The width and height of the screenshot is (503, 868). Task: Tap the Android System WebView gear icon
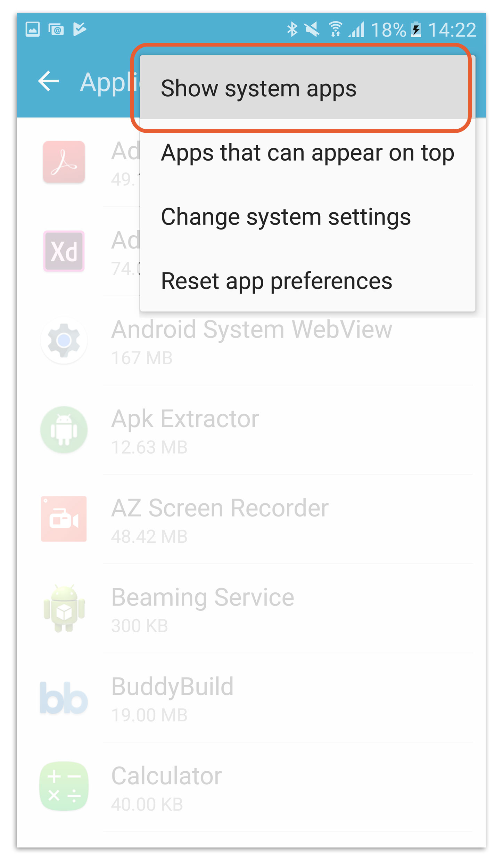[64, 340]
